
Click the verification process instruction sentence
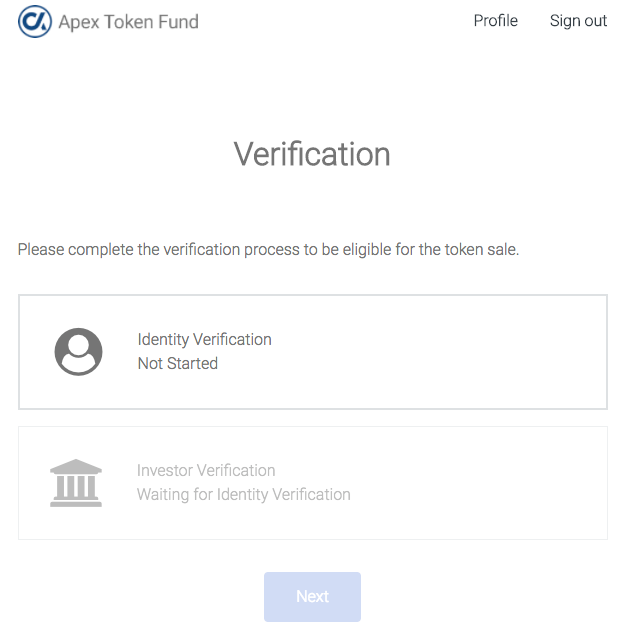click(x=268, y=250)
